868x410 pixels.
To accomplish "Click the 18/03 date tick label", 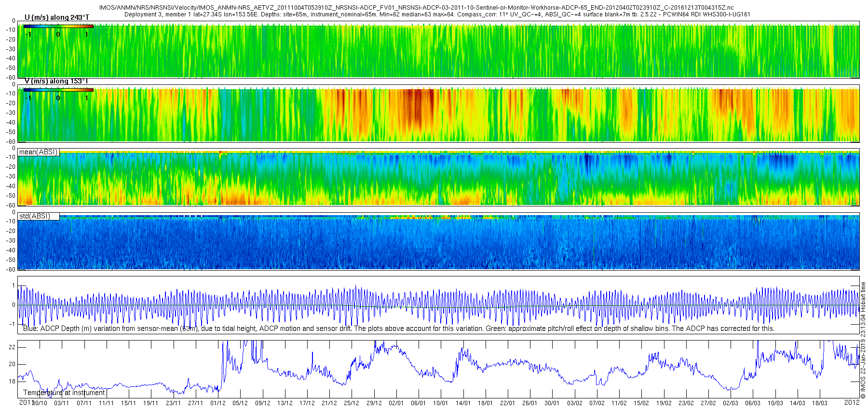I will (x=820, y=403).
